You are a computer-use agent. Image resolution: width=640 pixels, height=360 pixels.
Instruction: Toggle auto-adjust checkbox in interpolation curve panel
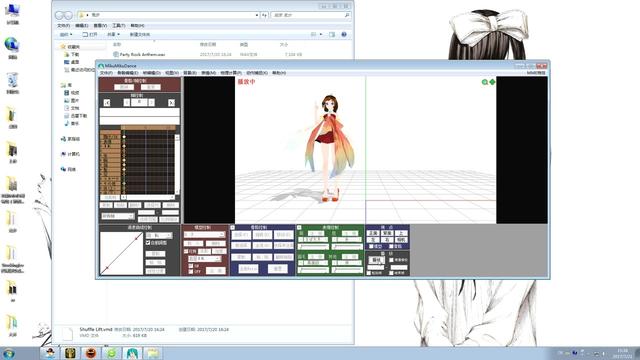pyautogui.click(x=148, y=242)
